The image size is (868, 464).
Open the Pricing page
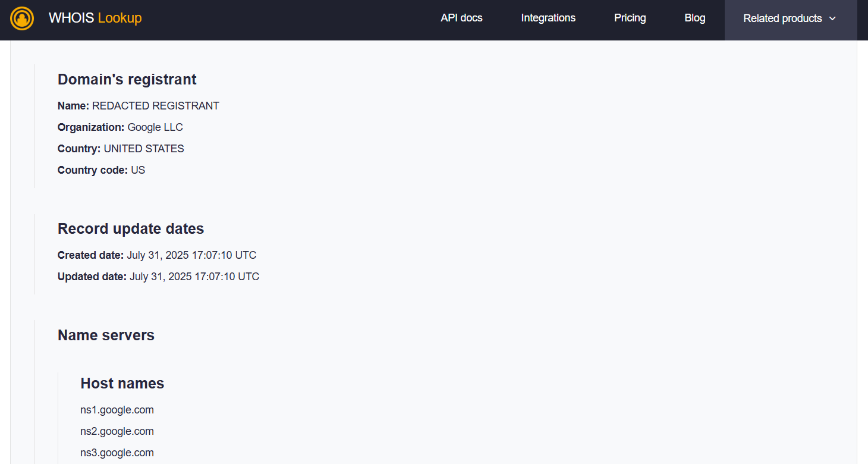tap(630, 18)
